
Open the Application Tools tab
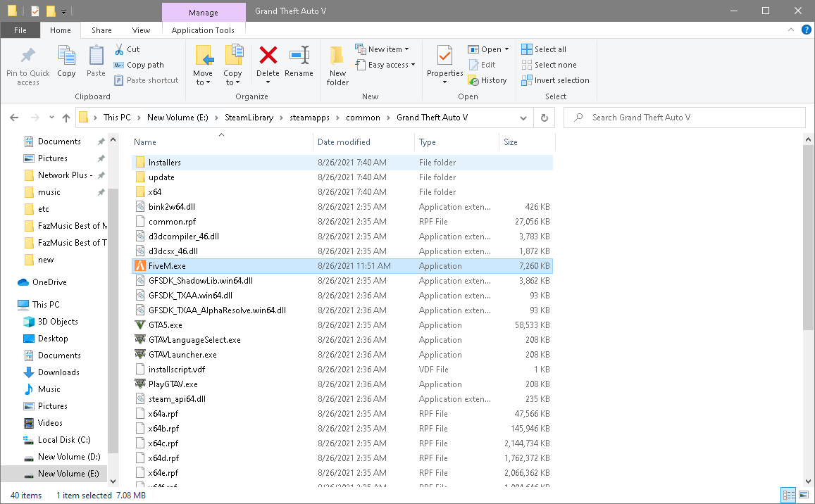click(203, 30)
